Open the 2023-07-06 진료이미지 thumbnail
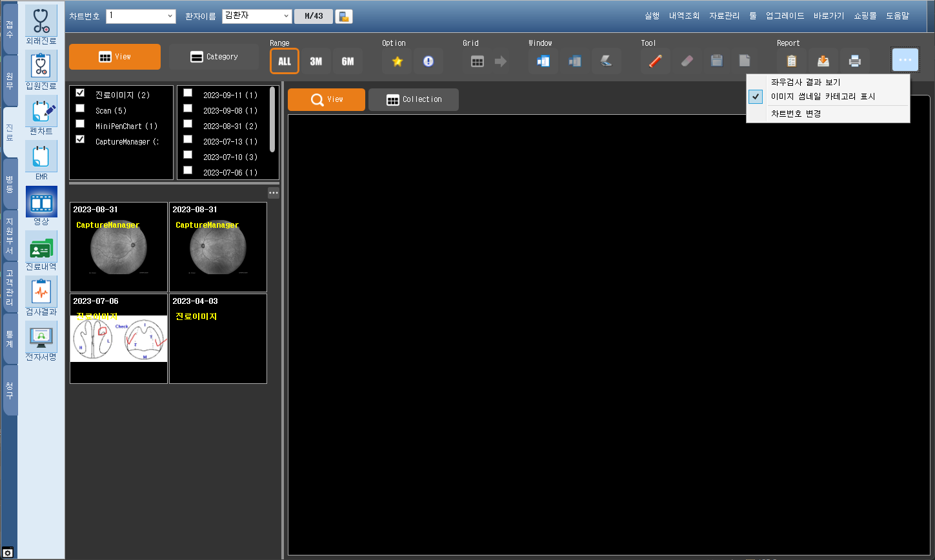The height and width of the screenshot is (560, 935). click(x=119, y=339)
